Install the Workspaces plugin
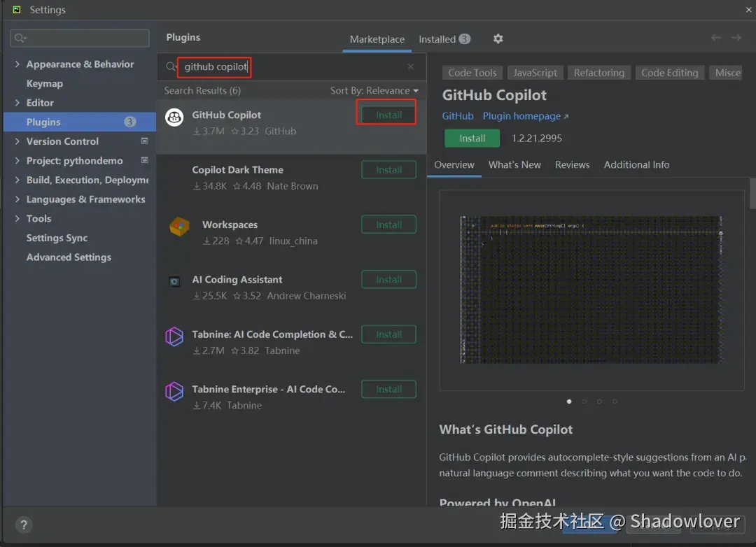Viewport: 756px width, 547px height. [x=388, y=225]
